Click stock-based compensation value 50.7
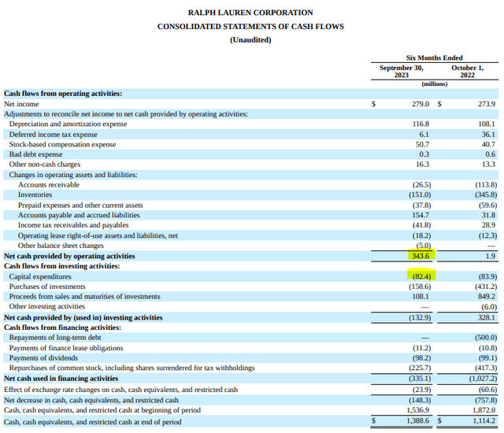Screen dimensions: 504x433 (x=422, y=145)
